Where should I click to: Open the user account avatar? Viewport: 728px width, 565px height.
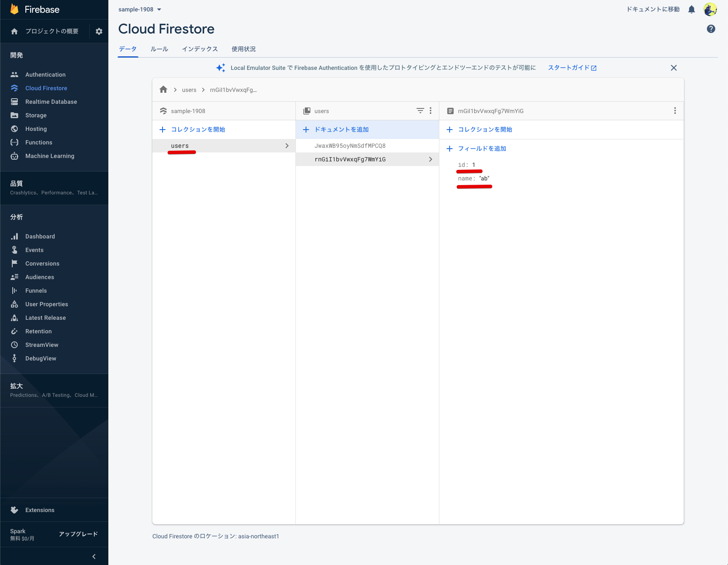coord(710,9)
